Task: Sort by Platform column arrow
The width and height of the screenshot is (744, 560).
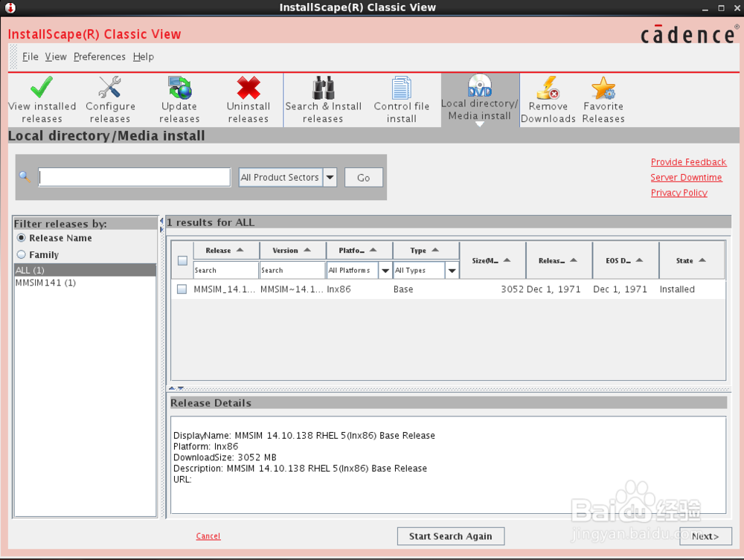Action: 373,250
